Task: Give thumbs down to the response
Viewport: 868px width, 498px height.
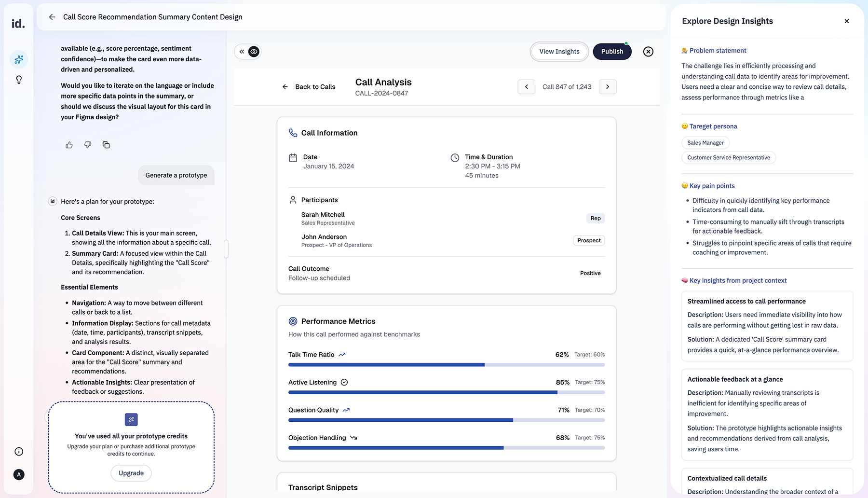Action: tap(88, 145)
